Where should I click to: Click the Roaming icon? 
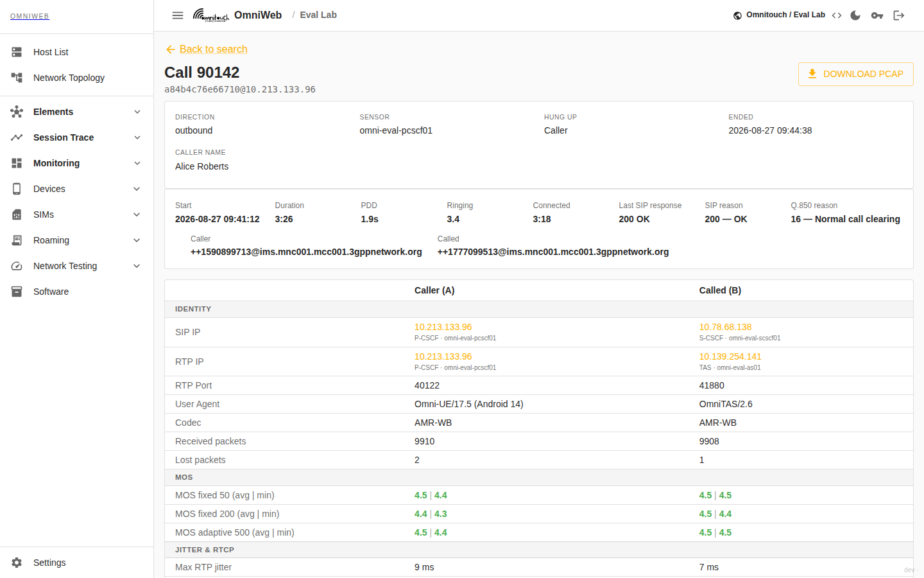(17, 240)
